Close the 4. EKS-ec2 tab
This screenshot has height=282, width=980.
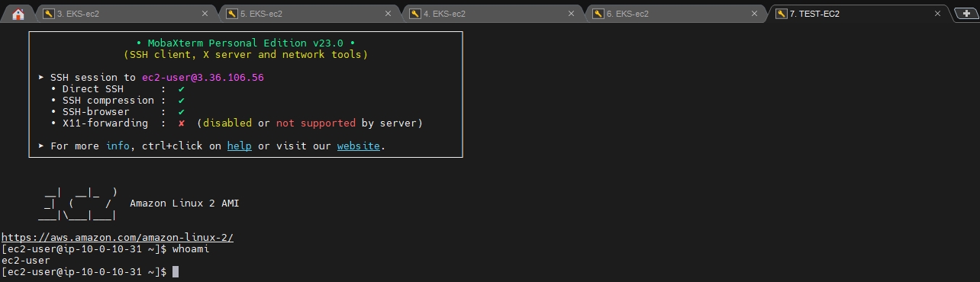[x=571, y=14]
